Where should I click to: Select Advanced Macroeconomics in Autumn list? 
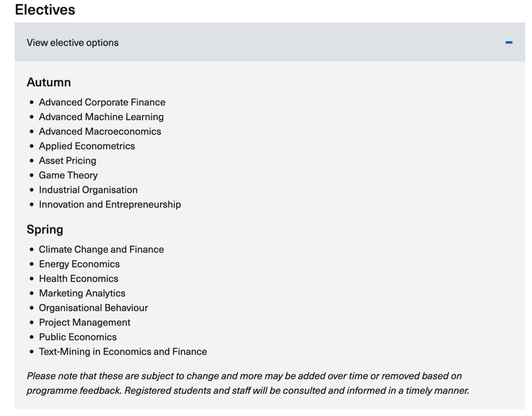pos(100,132)
